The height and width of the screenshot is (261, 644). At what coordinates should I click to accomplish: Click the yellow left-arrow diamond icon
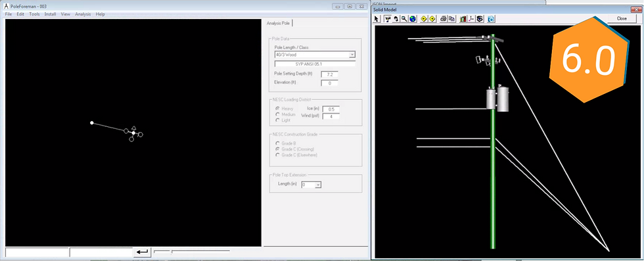click(x=424, y=19)
